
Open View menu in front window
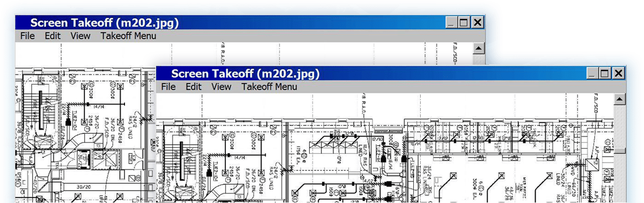[x=221, y=87]
